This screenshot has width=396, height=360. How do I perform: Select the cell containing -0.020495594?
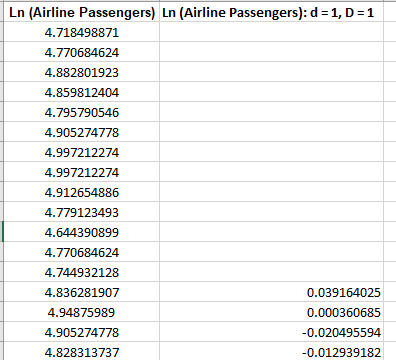tap(271, 332)
